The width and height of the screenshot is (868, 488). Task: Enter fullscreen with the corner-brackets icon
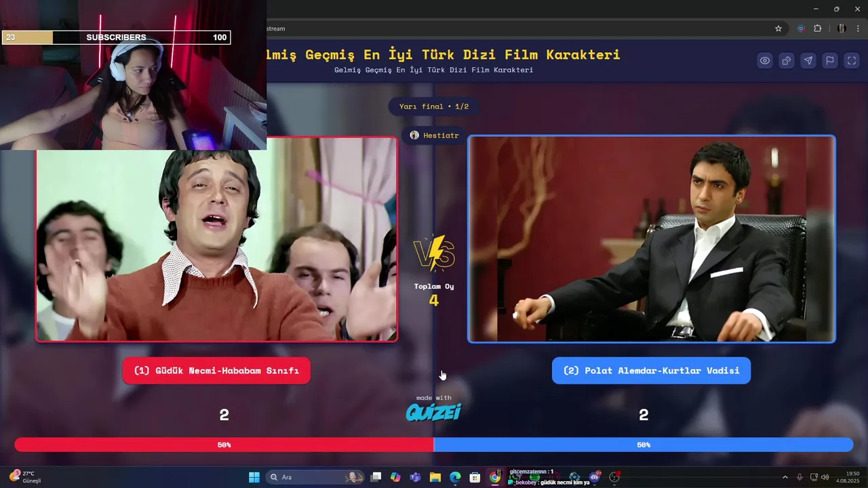(852, 60)
